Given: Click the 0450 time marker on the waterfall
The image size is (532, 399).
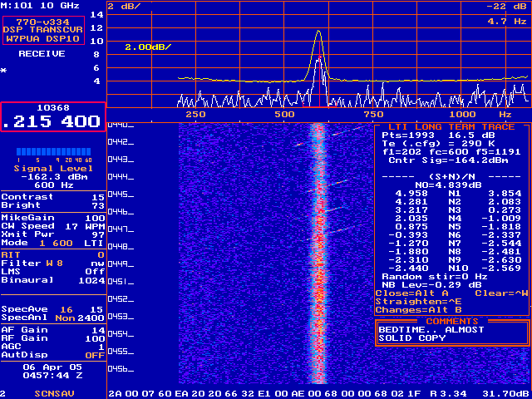Looking at the screenshot, I should click(x=121, y=264).
